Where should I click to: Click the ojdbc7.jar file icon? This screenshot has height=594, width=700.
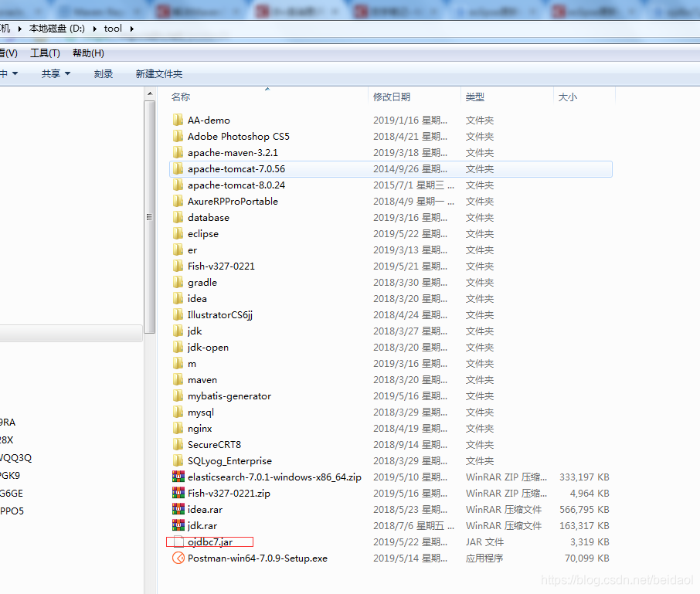(178, 541)
